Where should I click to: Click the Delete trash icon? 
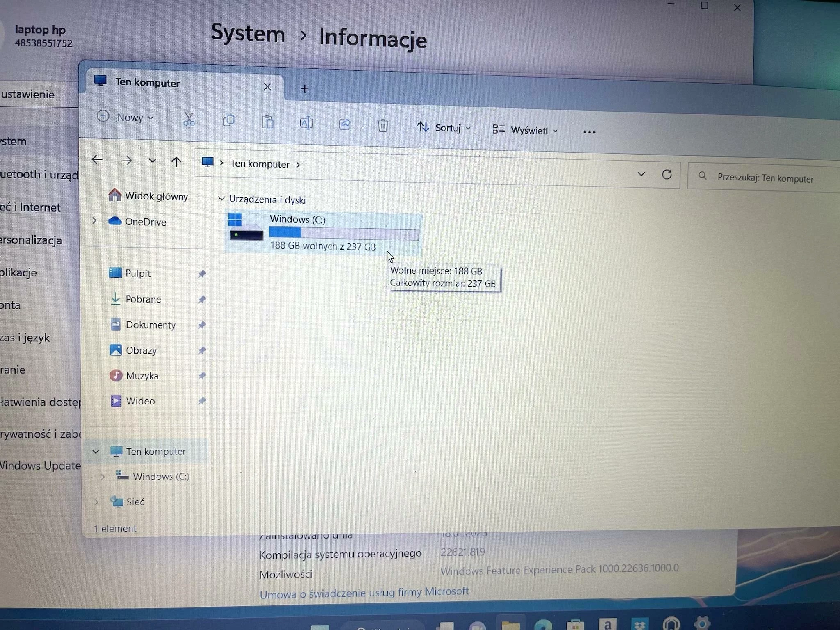383,126
